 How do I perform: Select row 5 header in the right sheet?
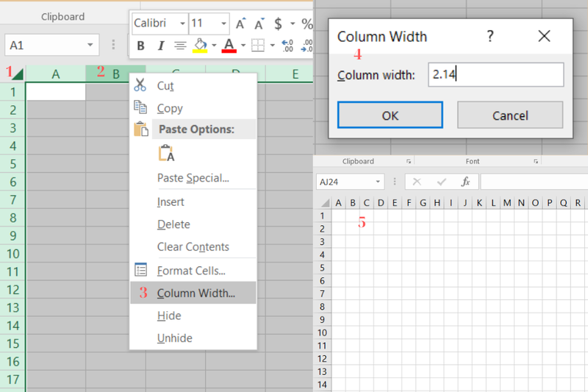(322, 268)
